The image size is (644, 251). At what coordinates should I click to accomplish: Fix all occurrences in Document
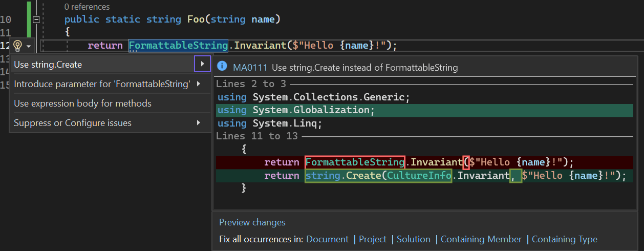327,239
